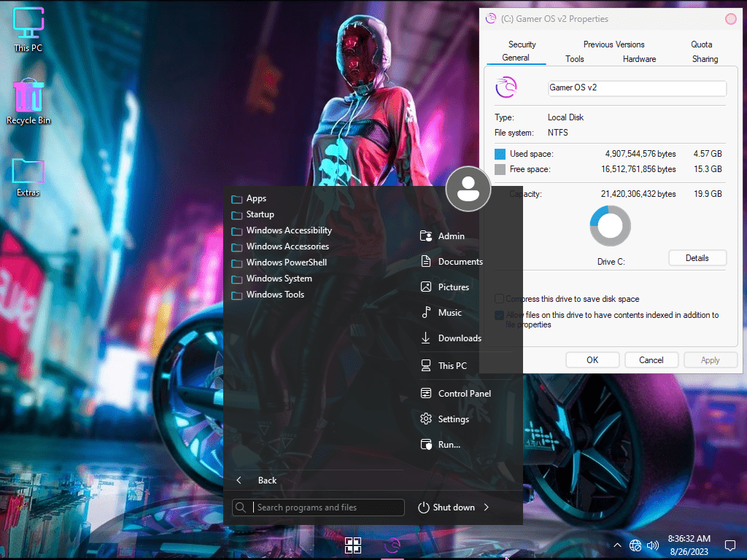Open Admin folder in Start menu
Image resolution: width=747 pixels, height=560 pixels.
(x=442, y=236)
